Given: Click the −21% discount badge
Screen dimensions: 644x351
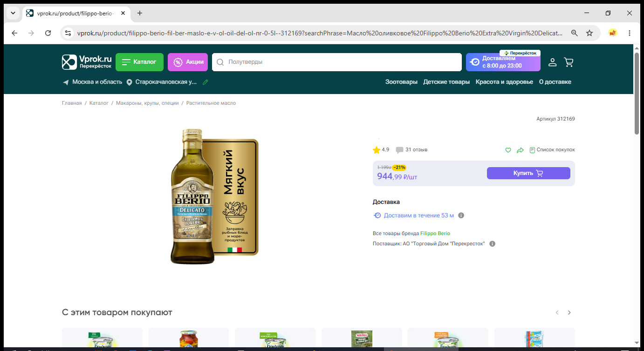Looking at the screenshot, I should tap(399, 167).
